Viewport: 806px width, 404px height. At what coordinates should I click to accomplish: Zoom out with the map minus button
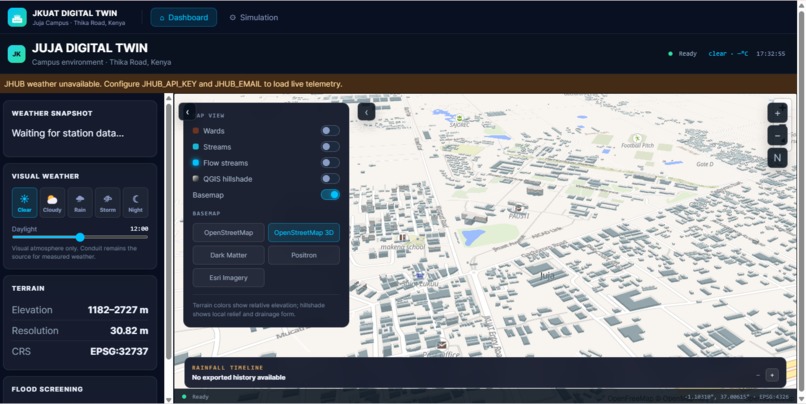tap(777, 136)
